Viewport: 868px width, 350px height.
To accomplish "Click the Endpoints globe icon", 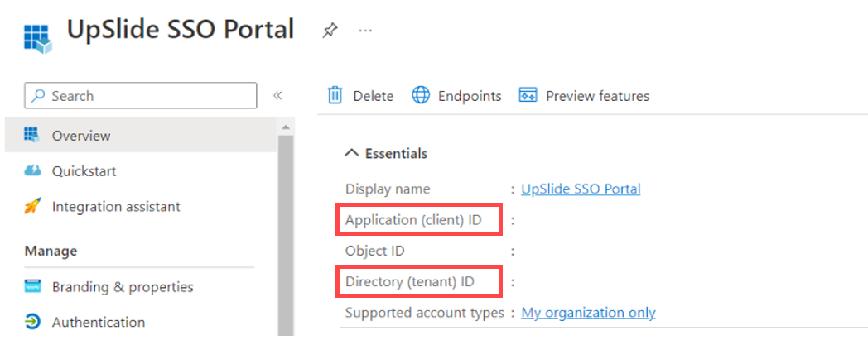I will click(421, 96).
